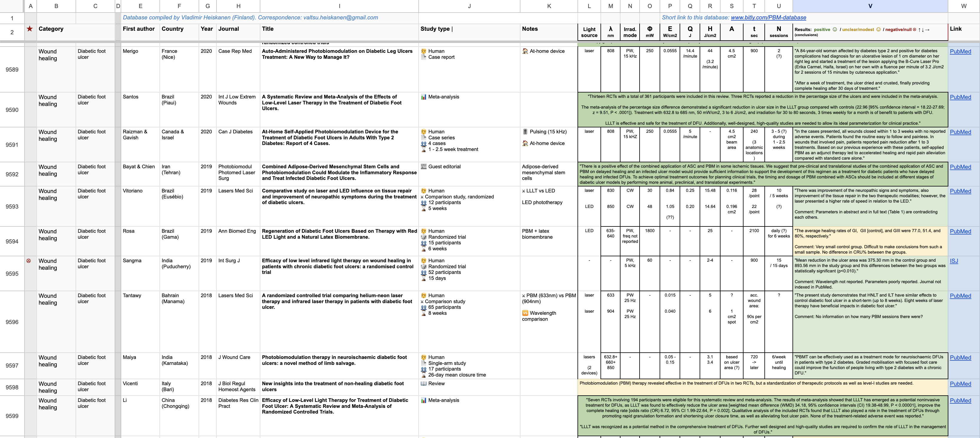Click the red star icon in the header row

[x=30, y=29]
